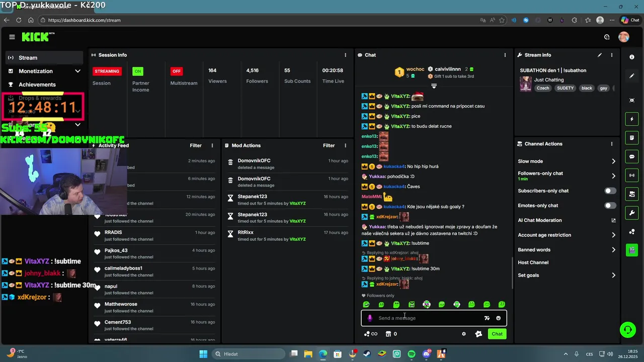Open Discord from the taskbar
Image resolution: width=644 pixels, height=362 pixels.
pyautogui.click(x=427, y=354)
